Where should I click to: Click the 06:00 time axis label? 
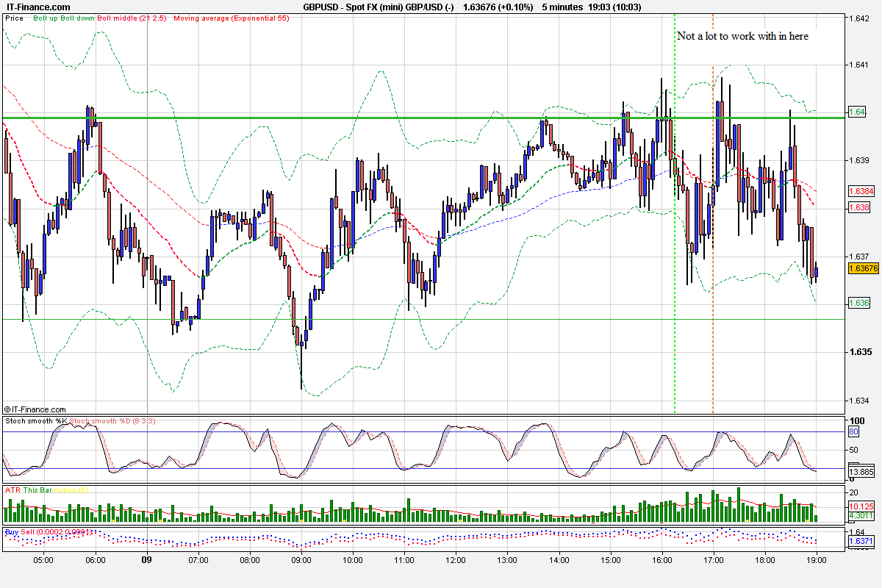click(96, 559)
